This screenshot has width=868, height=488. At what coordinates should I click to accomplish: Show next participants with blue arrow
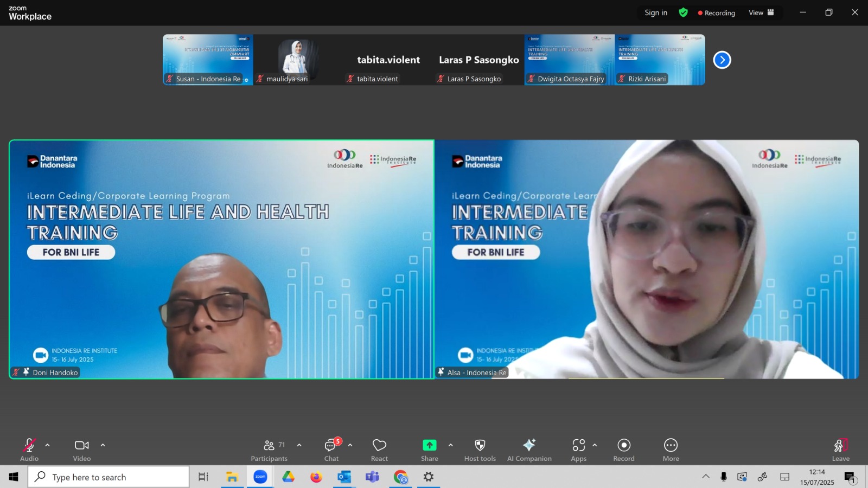click(x=722, y=60)
